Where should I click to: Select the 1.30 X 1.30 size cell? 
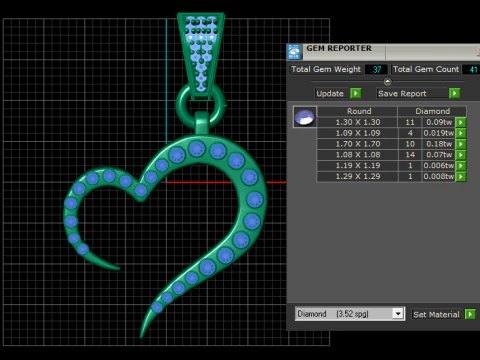(x=357, y=122)
